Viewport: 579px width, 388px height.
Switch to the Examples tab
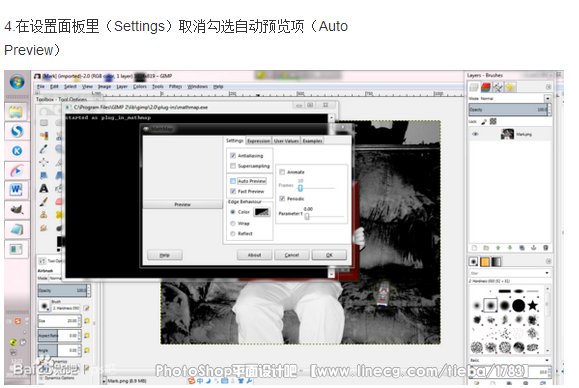[x=312, y=141]
